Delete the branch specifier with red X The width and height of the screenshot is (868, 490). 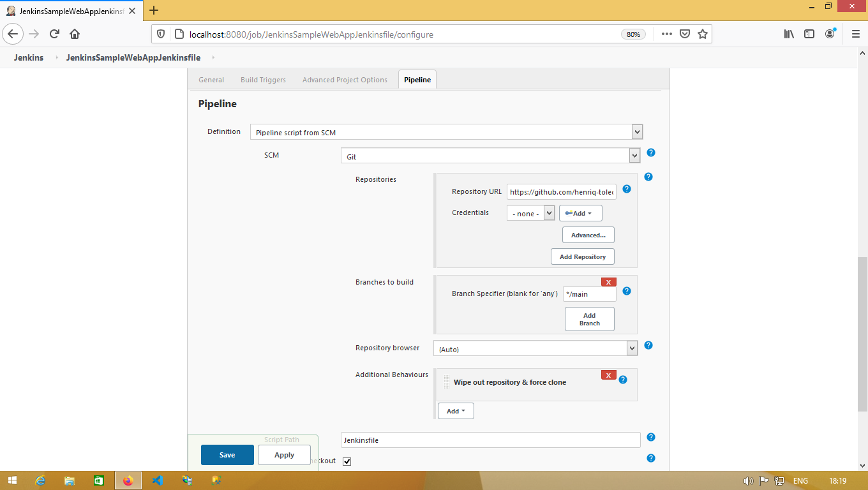click(609, 282)
